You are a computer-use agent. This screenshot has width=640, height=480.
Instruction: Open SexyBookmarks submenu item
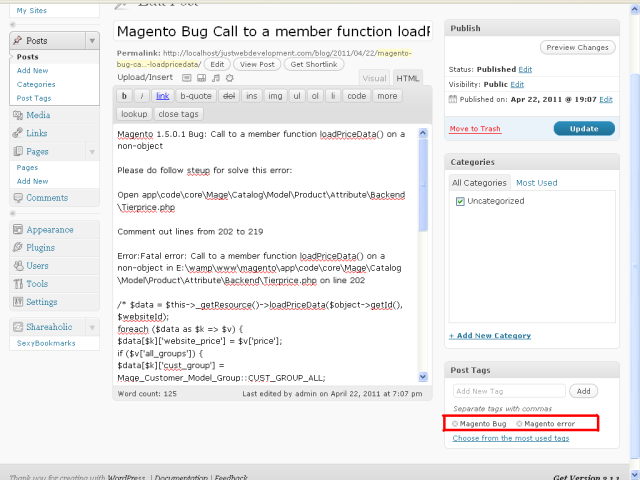coord(46,343)
